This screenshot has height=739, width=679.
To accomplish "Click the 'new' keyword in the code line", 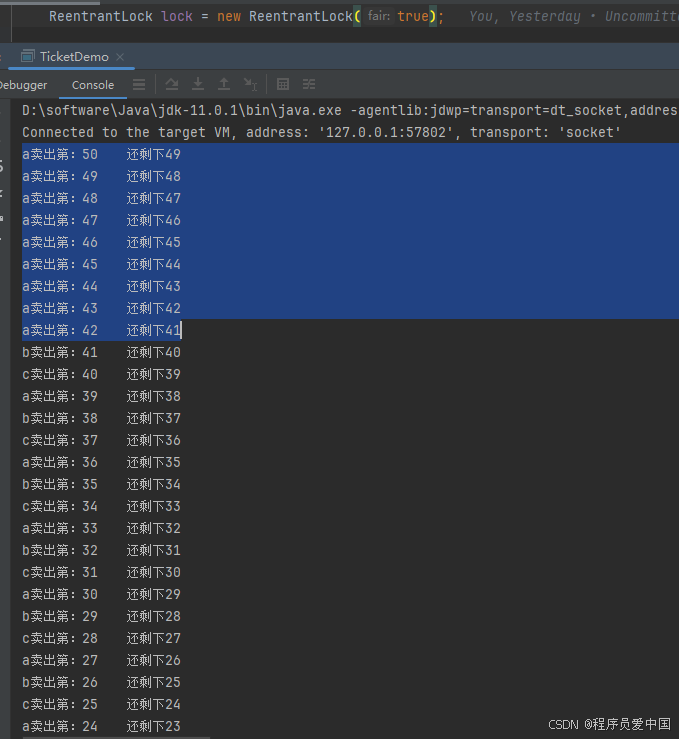I will pos(229,16).
